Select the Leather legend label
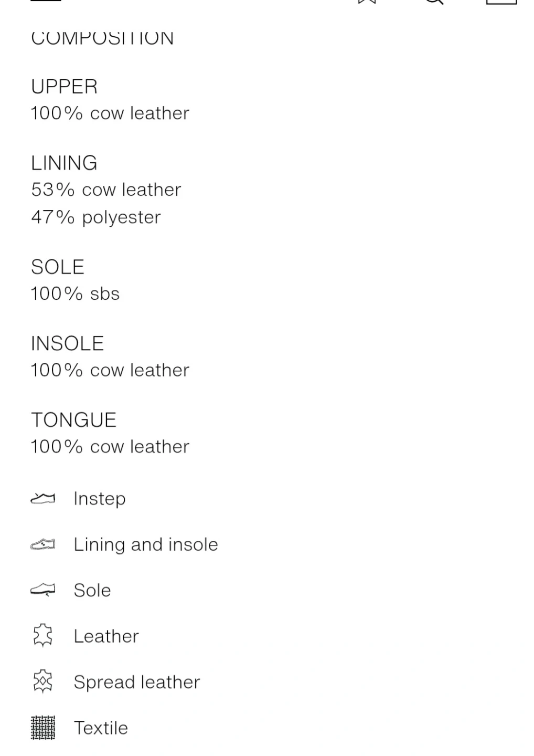The image size is (534, 756). [106, 636]
